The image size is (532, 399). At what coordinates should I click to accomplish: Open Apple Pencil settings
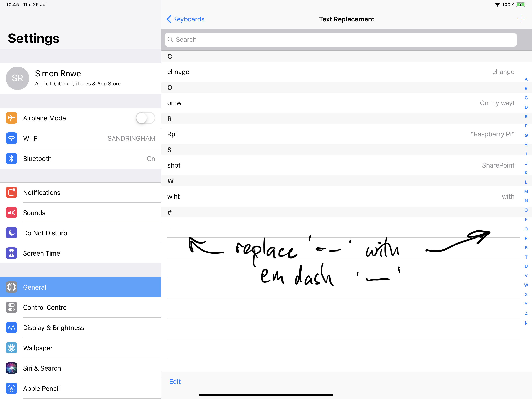click(x=81, y=388)
